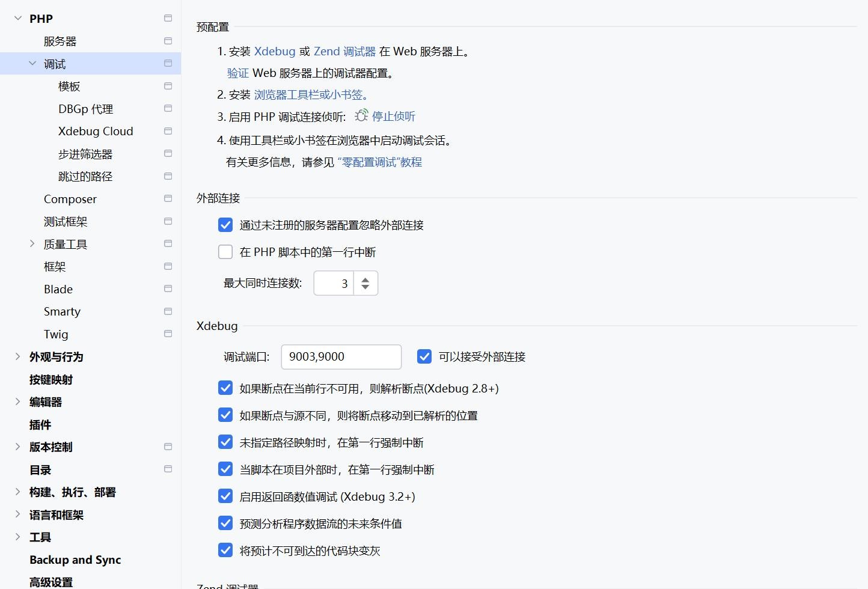
Task: Click project-level icon beside 目录
Action: coord(168,469)
